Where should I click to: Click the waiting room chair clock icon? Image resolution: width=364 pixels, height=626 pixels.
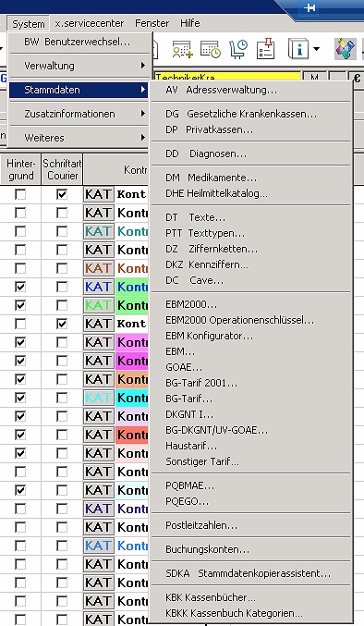(238, 49)
